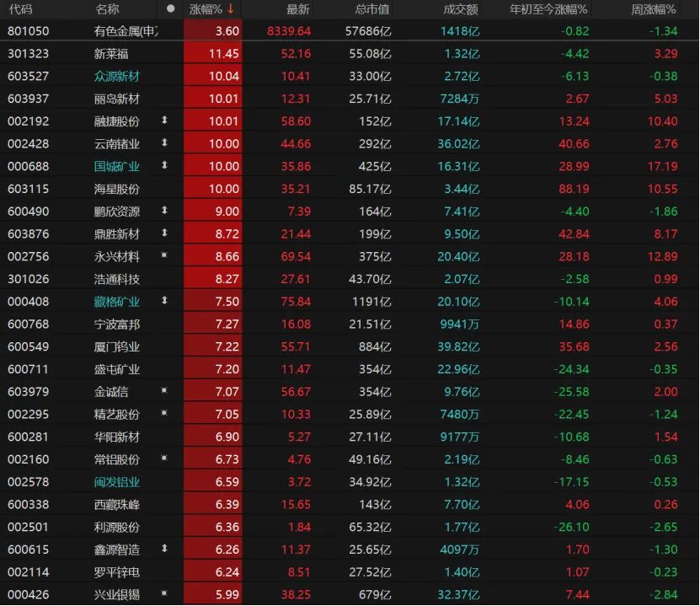Image resolution: width=700 pixels, height=606 pixels.
Task: Select the 有色金属(申万) index row name
Action: pos(126,31)
